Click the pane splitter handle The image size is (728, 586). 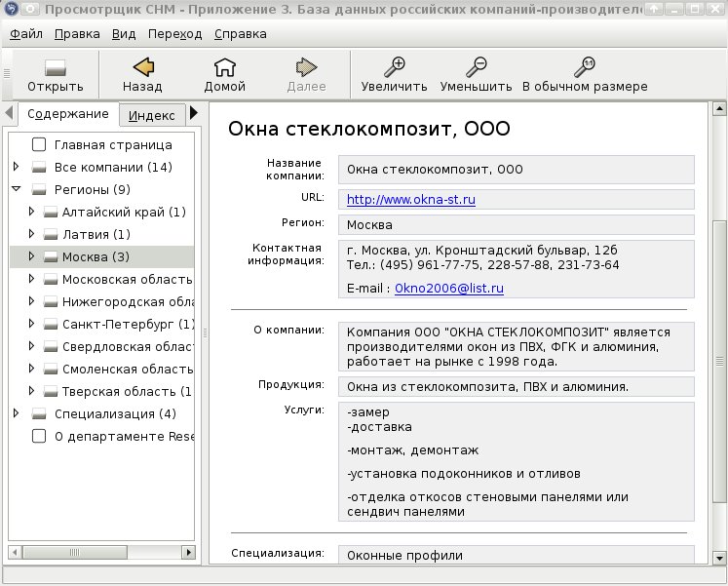click(x=205, y=332)
